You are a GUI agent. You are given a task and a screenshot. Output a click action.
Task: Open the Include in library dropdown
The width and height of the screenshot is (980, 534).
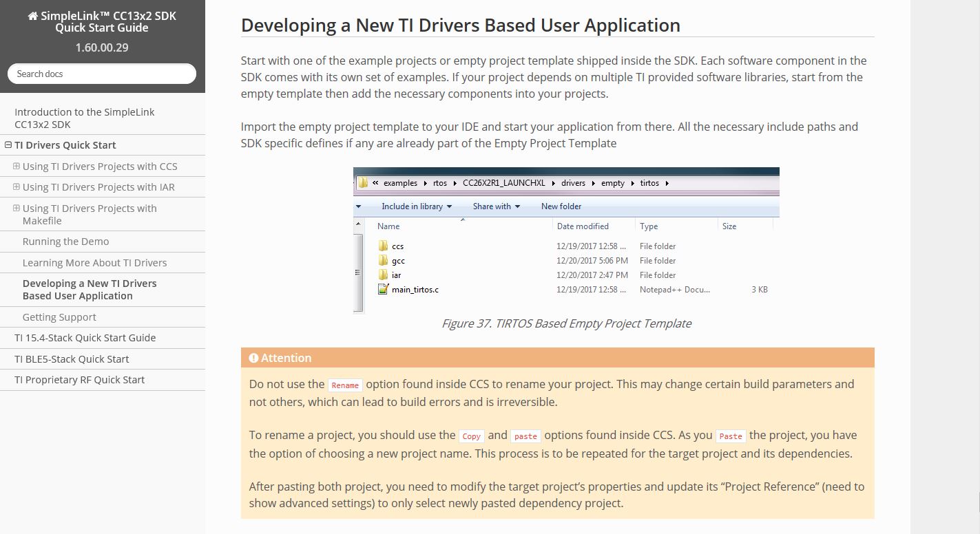point(417,206)
